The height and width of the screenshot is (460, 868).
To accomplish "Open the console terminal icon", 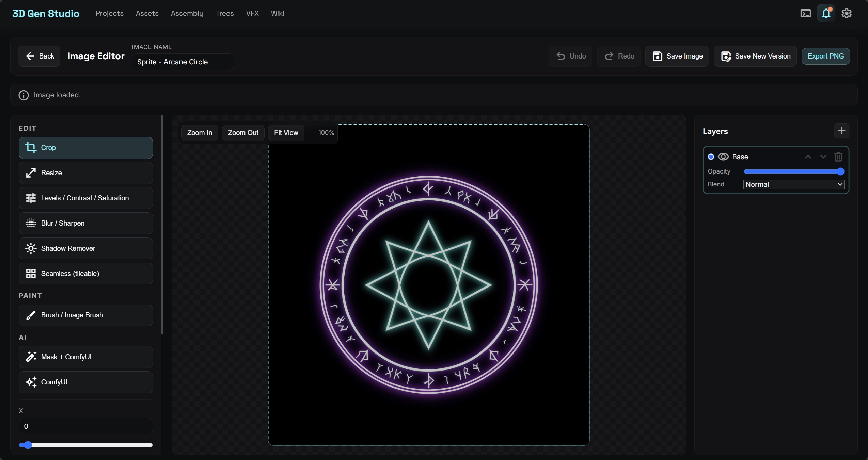I will coord(805,13).
